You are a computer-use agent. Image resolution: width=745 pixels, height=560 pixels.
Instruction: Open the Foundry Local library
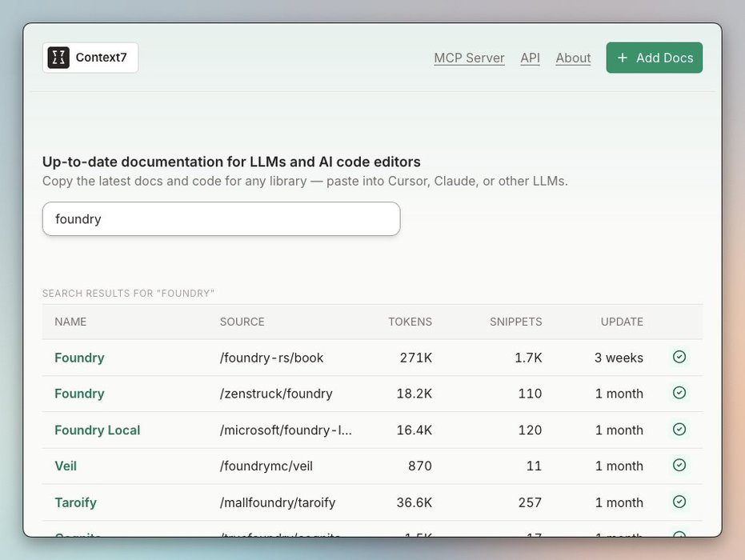(x=98, y=430)
